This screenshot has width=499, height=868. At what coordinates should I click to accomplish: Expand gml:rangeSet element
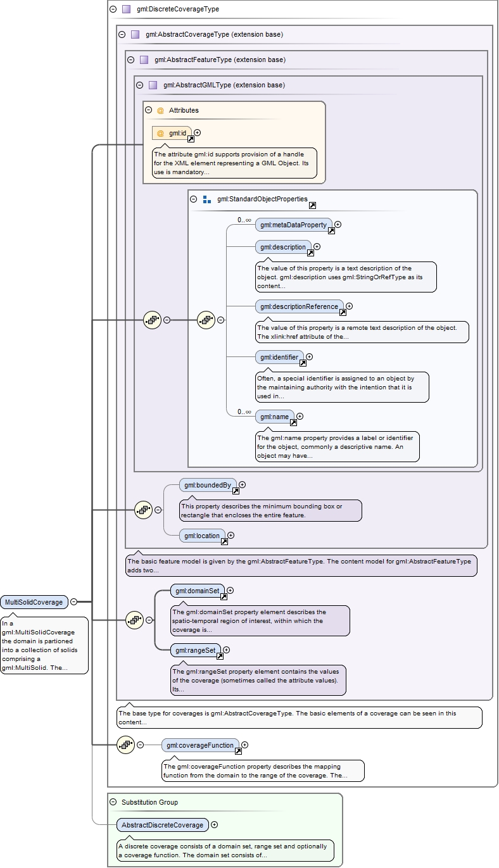point(226,650)
